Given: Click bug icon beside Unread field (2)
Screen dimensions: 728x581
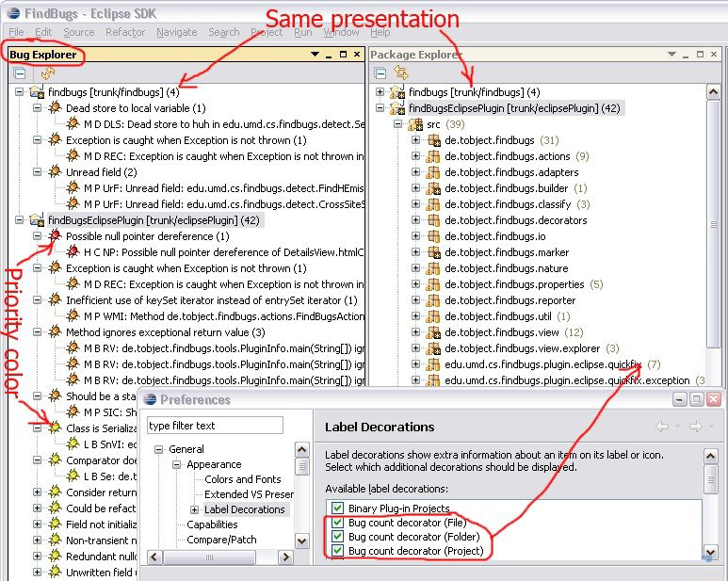Looking at the screenshot, I should point(55,171).
